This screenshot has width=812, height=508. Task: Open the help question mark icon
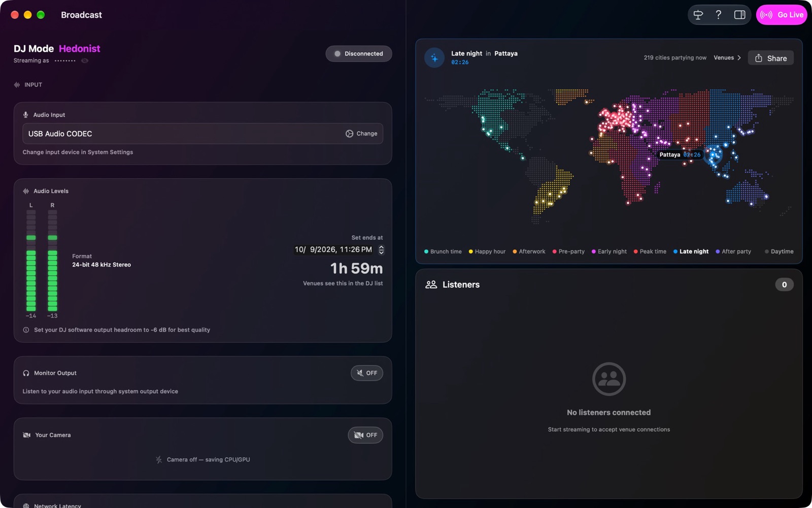pos(718,15)
